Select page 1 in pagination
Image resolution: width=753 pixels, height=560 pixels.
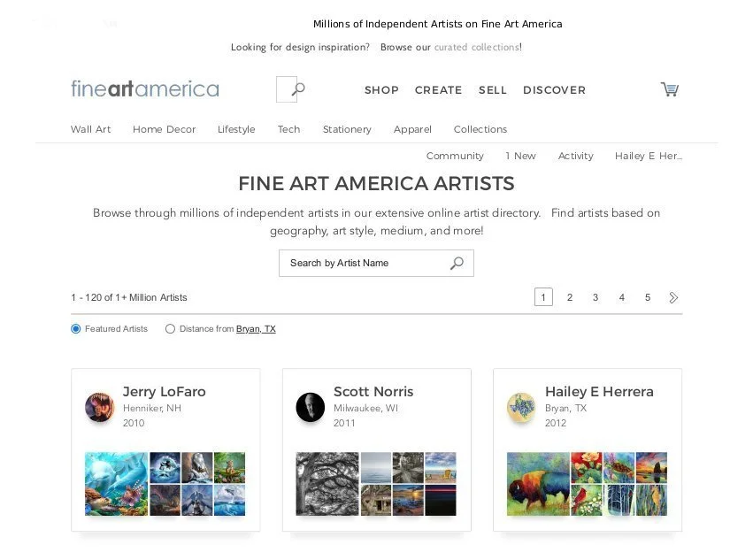pyautogui.click(x=543, y=297)
